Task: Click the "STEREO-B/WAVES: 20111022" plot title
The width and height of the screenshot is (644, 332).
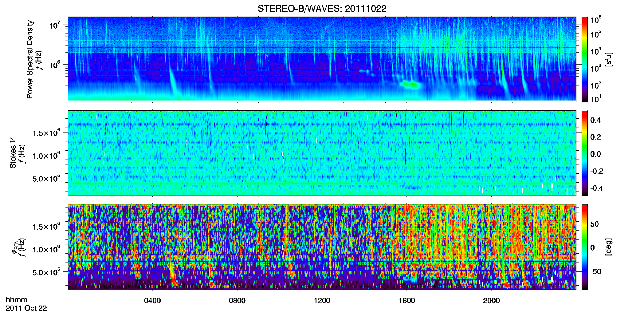Action: click(322, 9)
